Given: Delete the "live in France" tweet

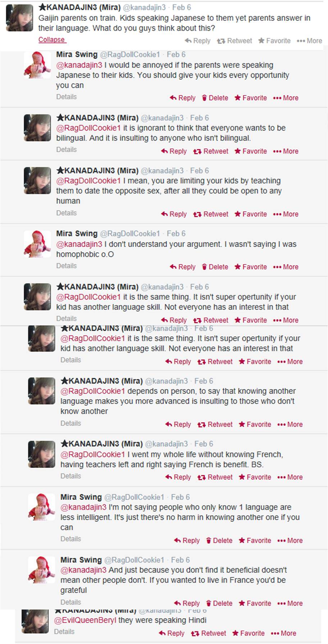Looking at the screenshot, I should pyautogui.click(x=219, y=603).
